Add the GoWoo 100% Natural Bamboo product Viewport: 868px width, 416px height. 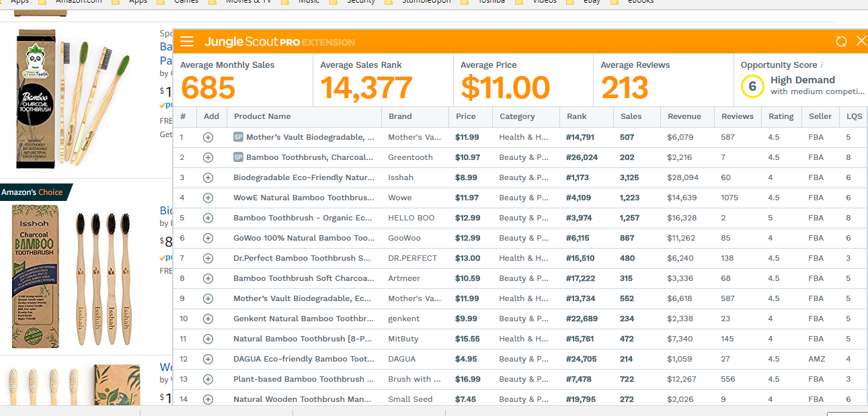coord(208,238)
